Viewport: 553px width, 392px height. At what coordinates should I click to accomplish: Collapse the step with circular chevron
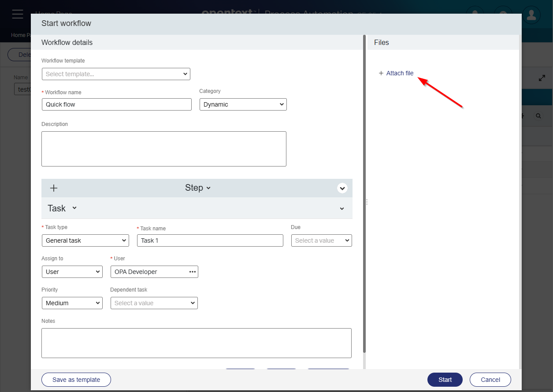[342, 188]
